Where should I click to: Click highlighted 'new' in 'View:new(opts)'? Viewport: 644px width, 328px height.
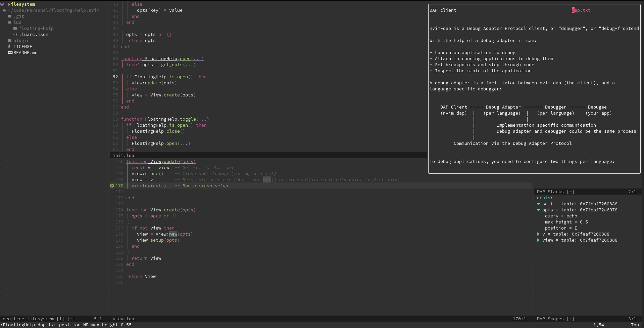pos(173,234)
